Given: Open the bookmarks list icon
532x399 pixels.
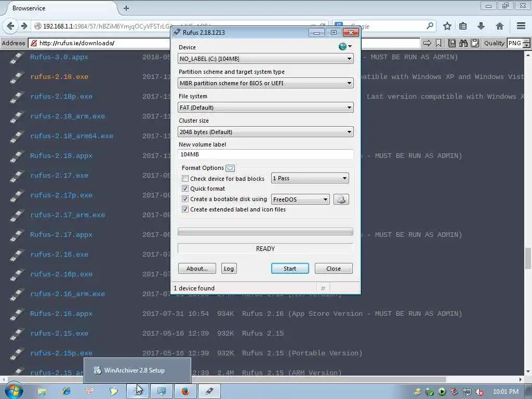Looking at the screenshot, I should pyautogui.click(x=463, y=26).
